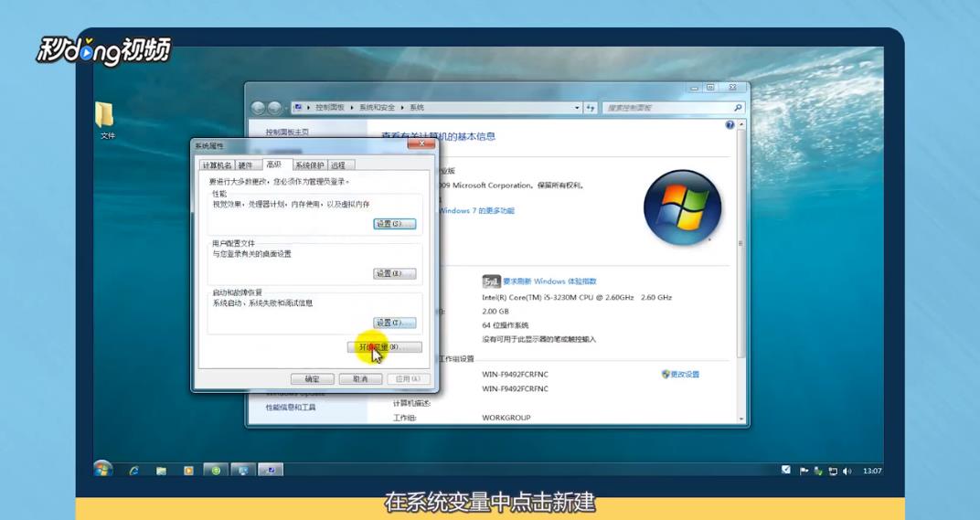Click the 控制面板 breadcrumb segment
The height and width of the screenshot is (520, 980).
[330, 108]
